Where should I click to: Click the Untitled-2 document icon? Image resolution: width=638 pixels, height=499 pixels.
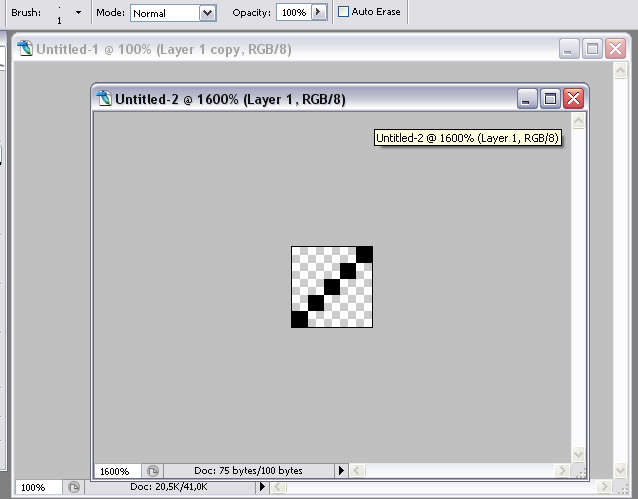coord(104,98)
